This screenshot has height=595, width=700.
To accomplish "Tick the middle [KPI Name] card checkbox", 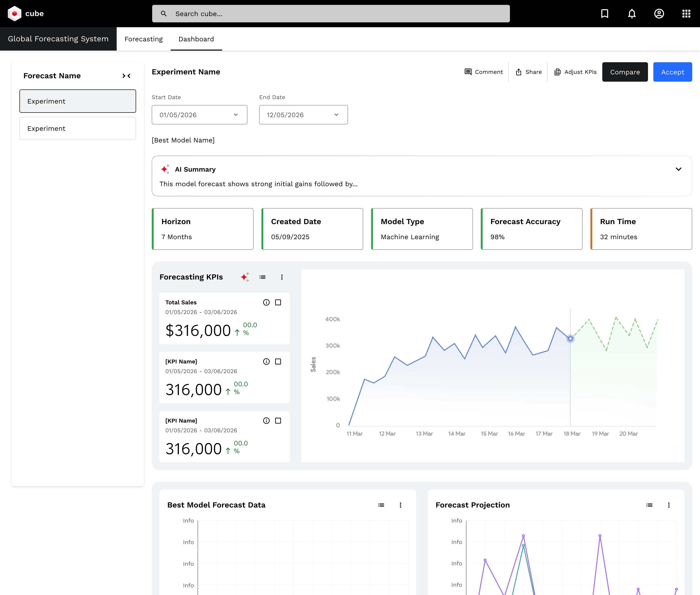I will click(x=278, y=361).
